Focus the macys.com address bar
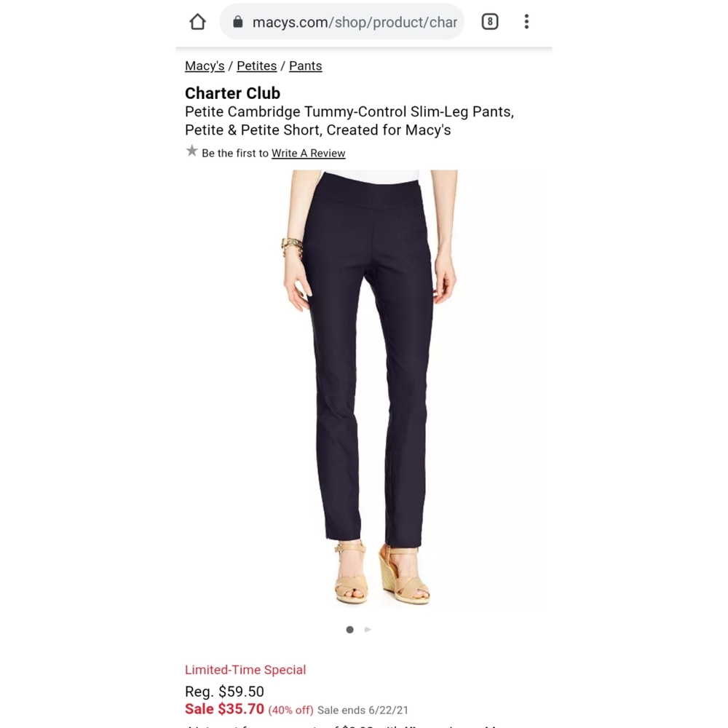728x728 pixels. click(342, 22)
